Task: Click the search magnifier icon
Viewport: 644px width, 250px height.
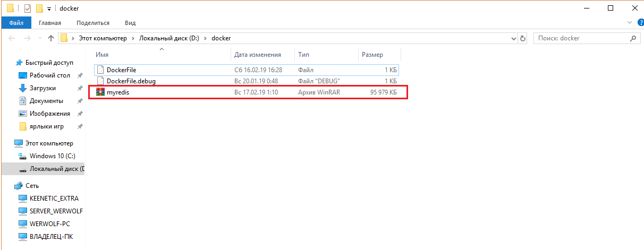Action: click(x=632, y=38)
